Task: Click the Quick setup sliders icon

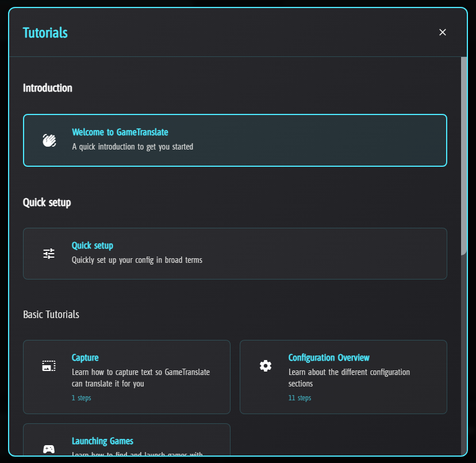Action: point(49,254)
